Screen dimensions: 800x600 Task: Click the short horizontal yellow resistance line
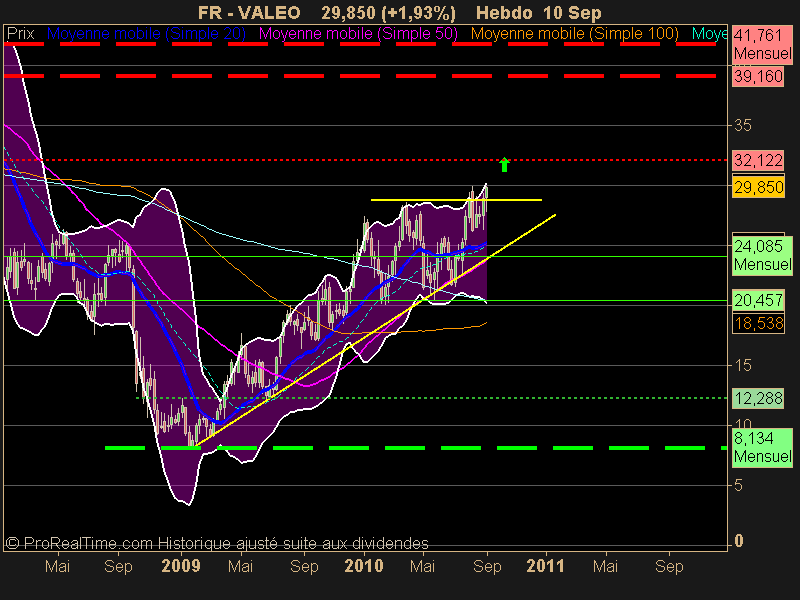click(456, 199)
